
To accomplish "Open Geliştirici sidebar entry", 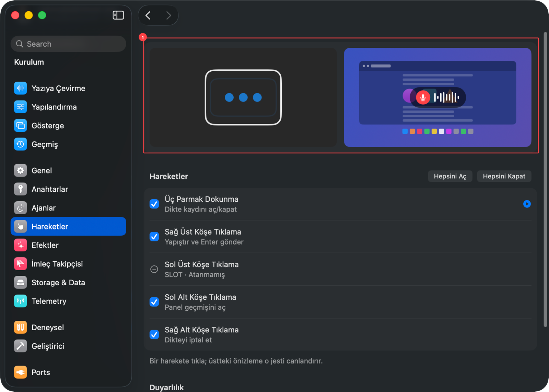I will click(x=68, y=346).
